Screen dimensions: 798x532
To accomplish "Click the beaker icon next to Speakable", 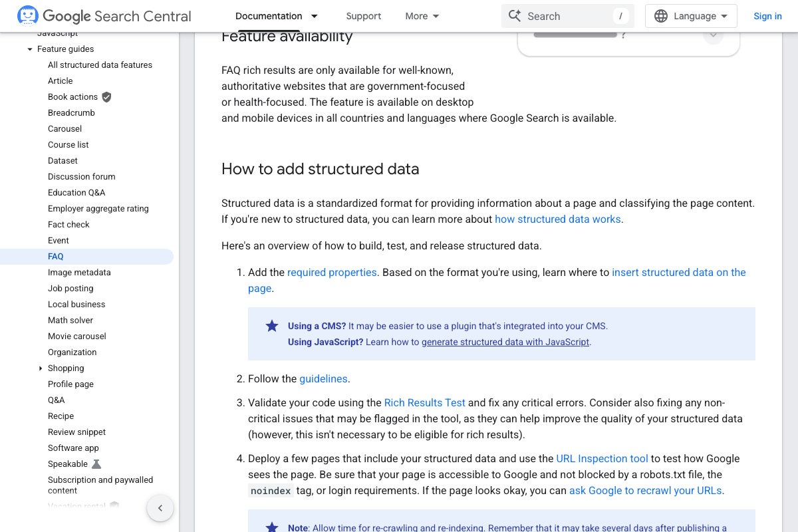I will (x=96, y=464).
